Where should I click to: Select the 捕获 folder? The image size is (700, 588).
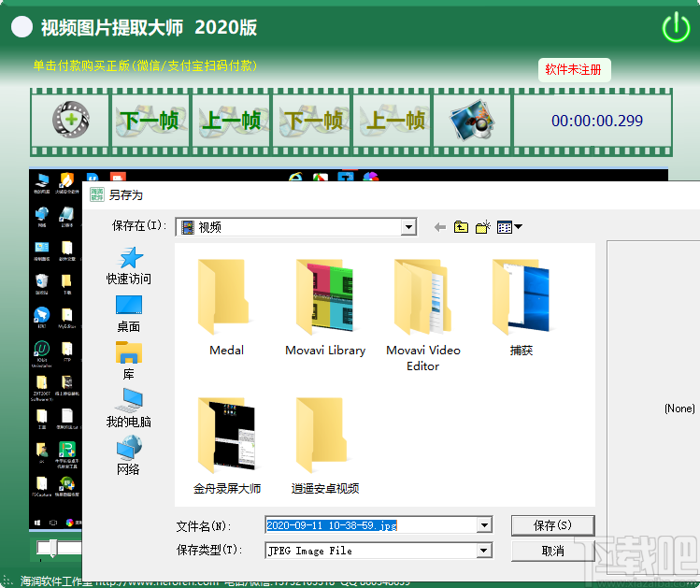(521, 308)
